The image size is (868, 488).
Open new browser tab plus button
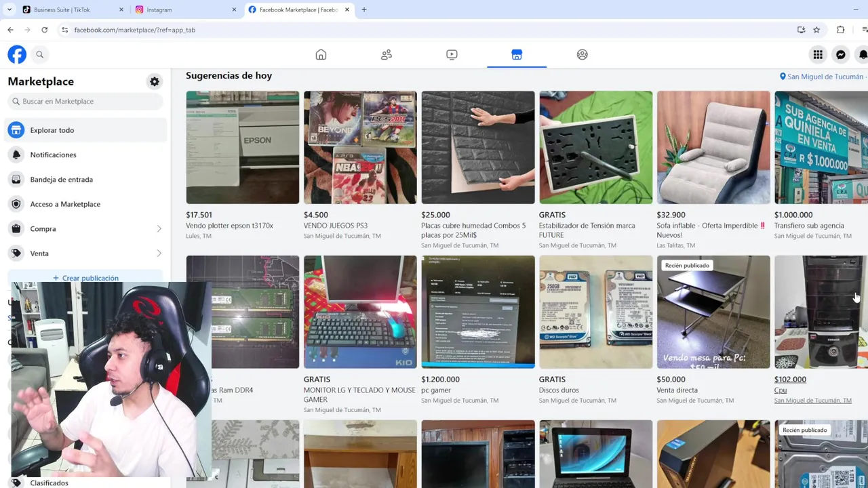pos(364,9)
